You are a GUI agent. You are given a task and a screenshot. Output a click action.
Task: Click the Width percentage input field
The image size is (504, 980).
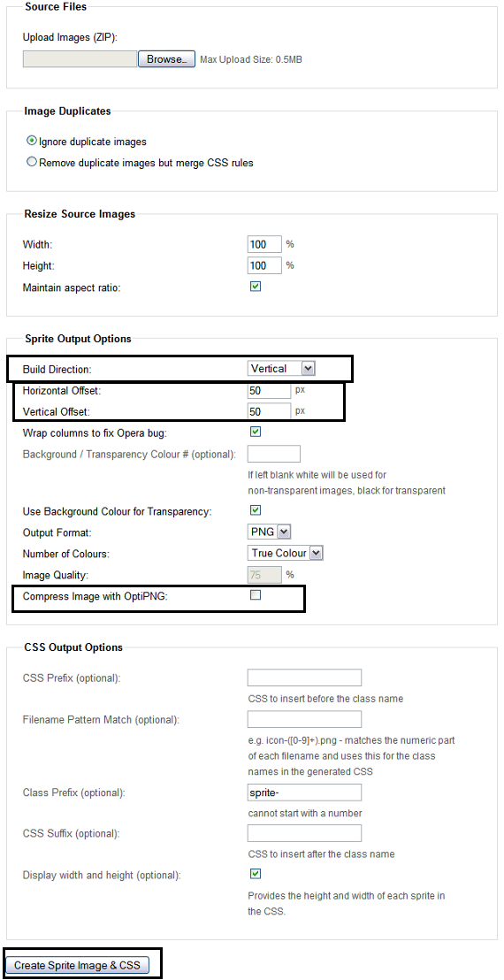264,244
